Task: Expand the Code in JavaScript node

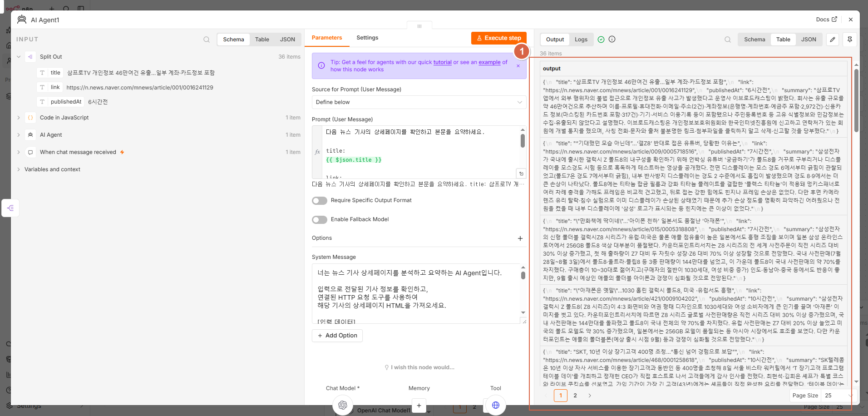Action: coord(19,118)
